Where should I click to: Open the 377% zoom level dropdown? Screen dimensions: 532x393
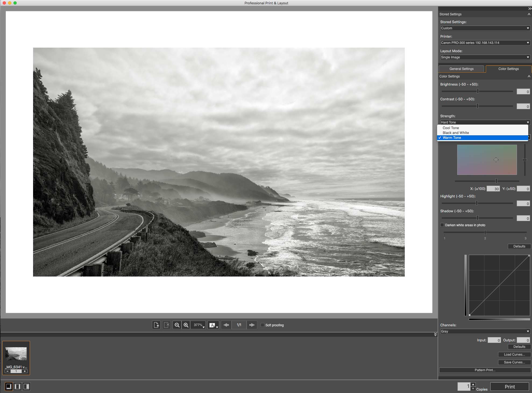[198, 325]
